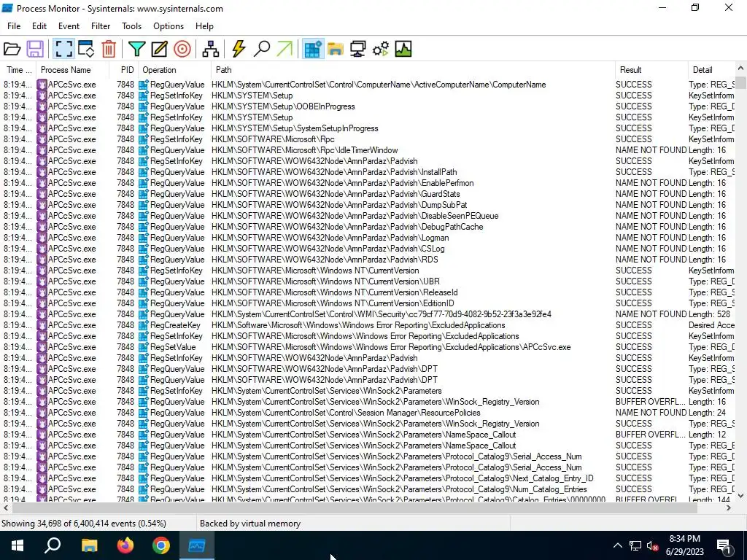This screenshot has height=560, width=747.
Task: Open the Edit menu
Action: pos(39,26)
